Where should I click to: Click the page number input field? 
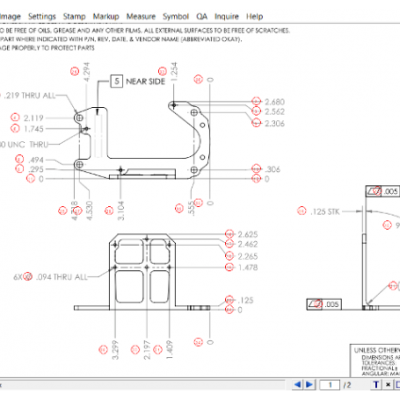point(329,385)
